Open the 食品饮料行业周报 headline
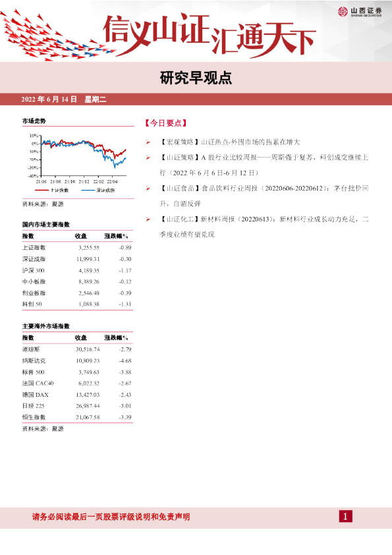Image resolution: width=392 pixels, height=555 pixels. (264, 196)
